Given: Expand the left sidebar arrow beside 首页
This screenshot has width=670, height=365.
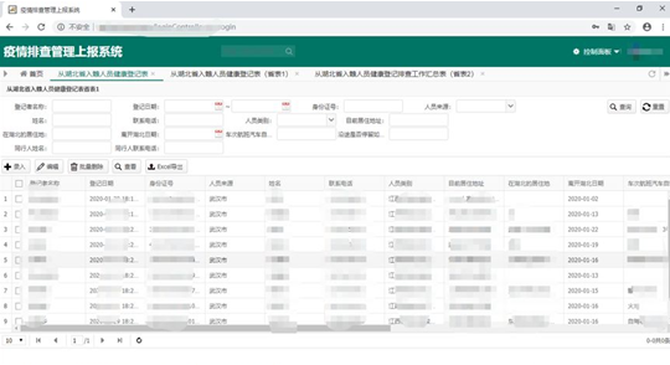Looking at the screenshot, I should click(6, 74).
